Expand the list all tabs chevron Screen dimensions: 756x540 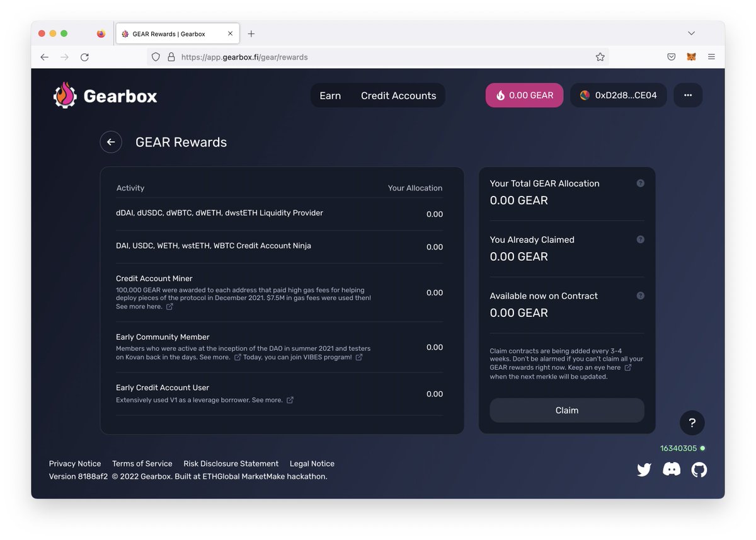click(691, 33)
